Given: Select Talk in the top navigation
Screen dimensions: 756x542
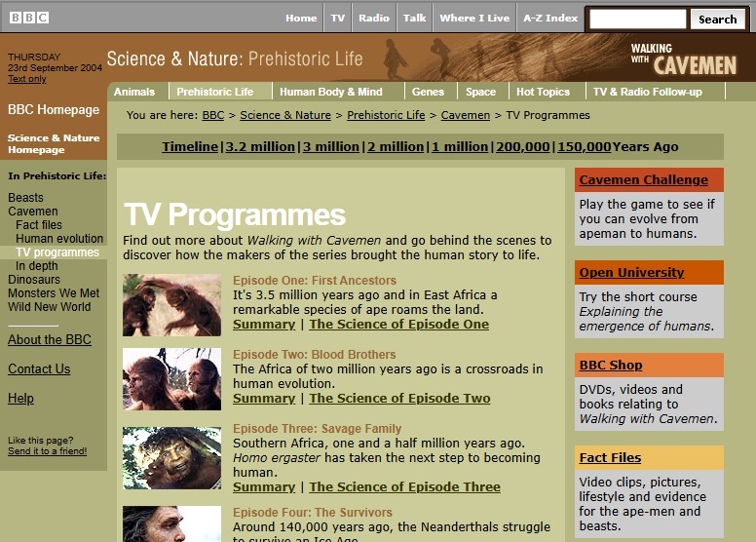Looking at the screenshot, I should 414,18.
